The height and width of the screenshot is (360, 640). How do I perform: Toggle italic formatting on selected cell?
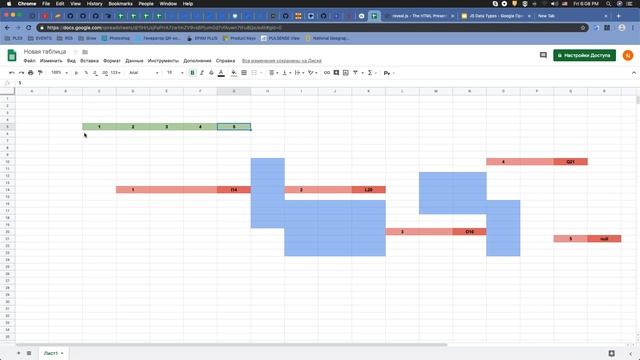[202, 73]
